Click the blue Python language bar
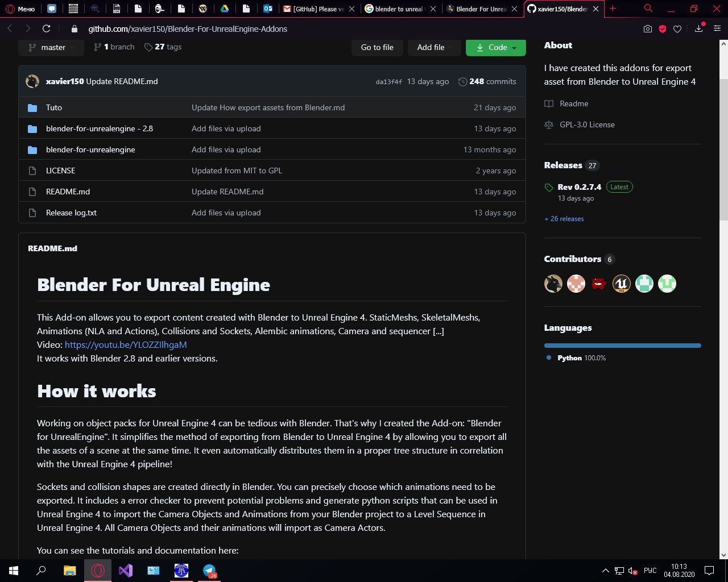Image resolution: width=728 pixels, height=582 pixels. pyautogui.click(x=622, y=345)
